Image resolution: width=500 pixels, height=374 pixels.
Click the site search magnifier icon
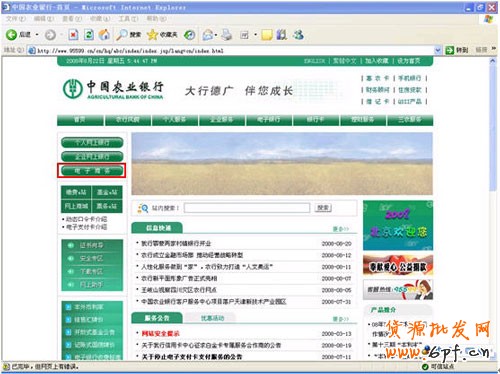click(x=143, y=208)
